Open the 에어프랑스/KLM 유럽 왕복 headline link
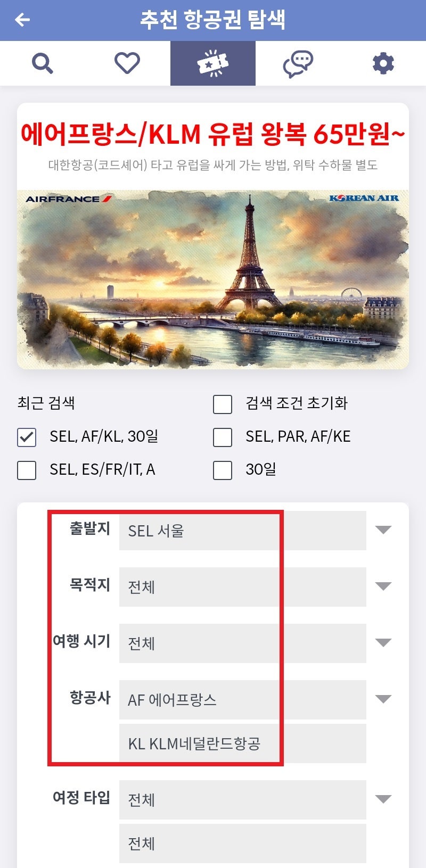This screenshot has width=426, height=868. coord(213,134)
